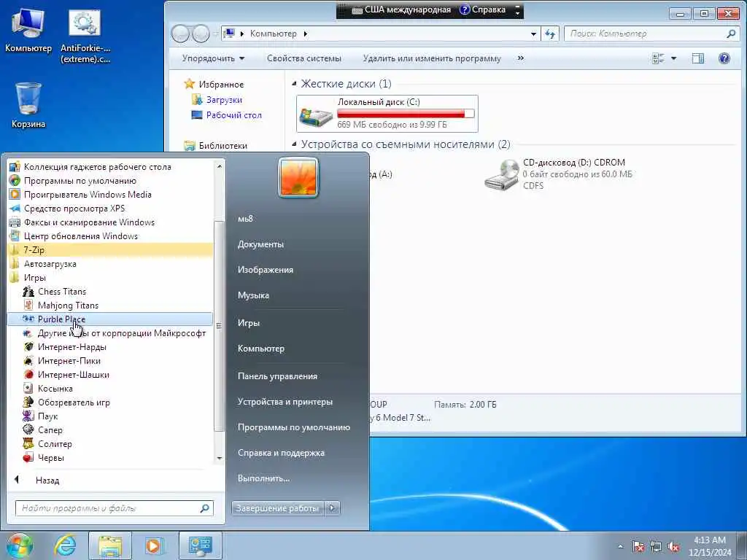This screenshot has height=560, width=747.
Task: Open Документы from Start menu
Action: [x=260, y=244]
